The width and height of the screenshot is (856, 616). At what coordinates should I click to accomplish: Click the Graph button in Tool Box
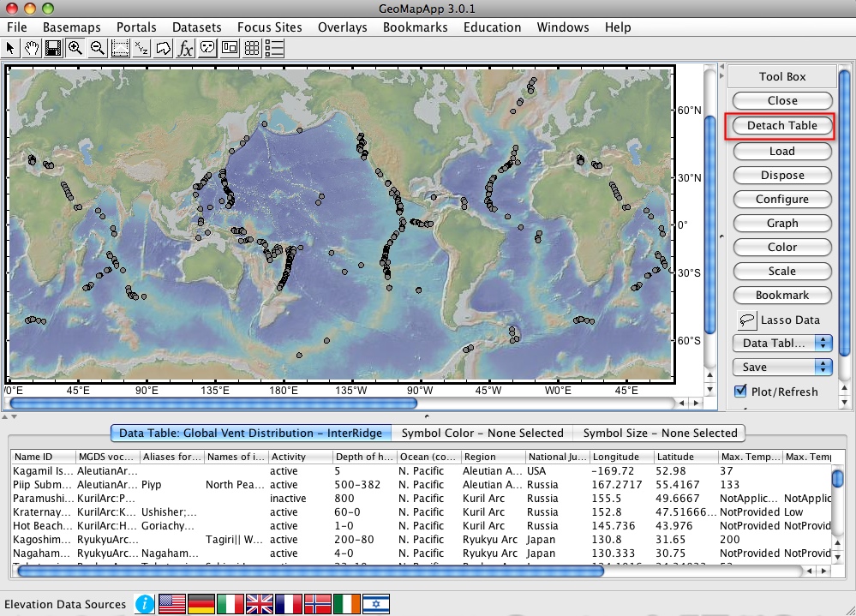coord(781,223)
